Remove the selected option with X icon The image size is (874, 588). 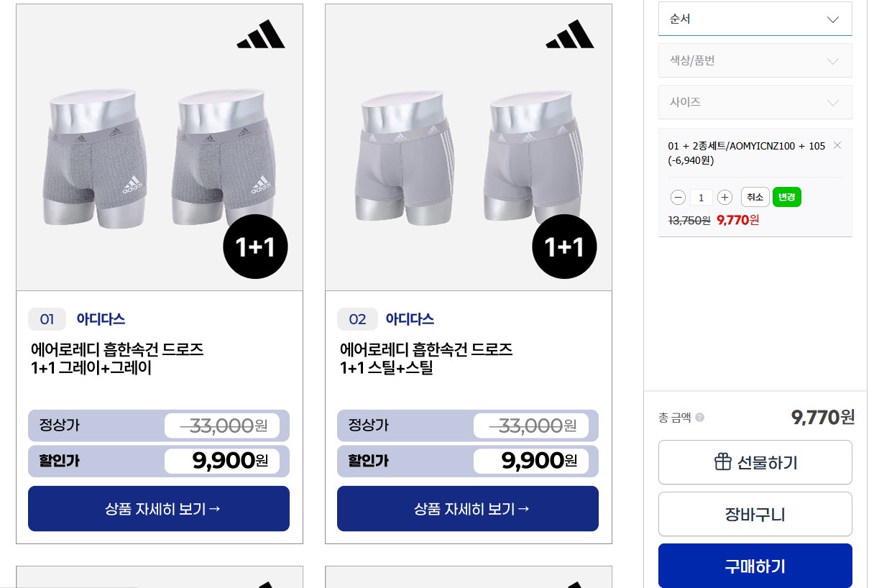click(837, 145)
